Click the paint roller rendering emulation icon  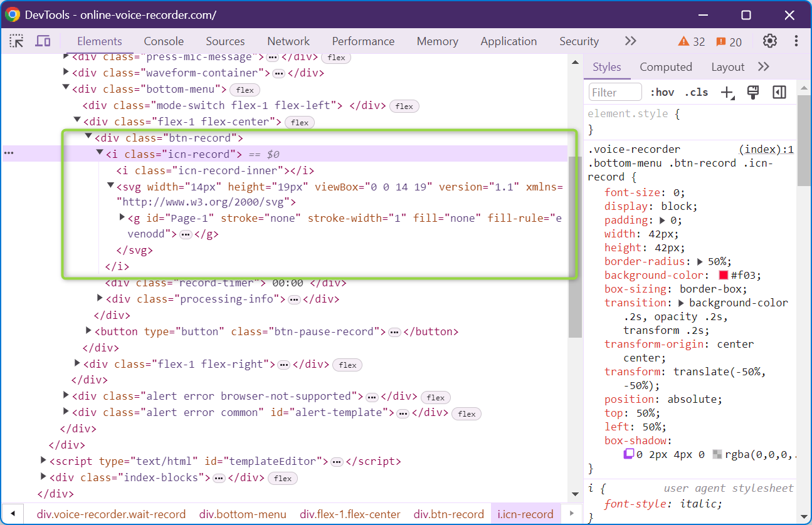point(753,93)
